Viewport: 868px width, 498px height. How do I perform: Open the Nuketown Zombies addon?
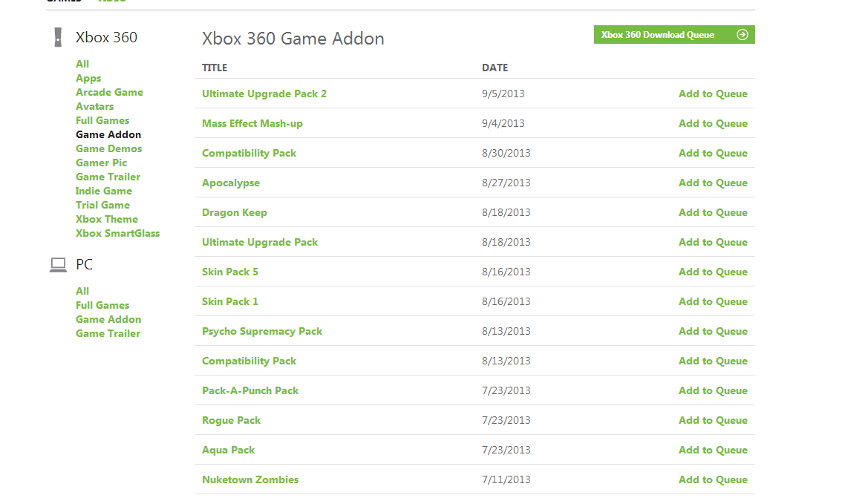click(250, 479)
